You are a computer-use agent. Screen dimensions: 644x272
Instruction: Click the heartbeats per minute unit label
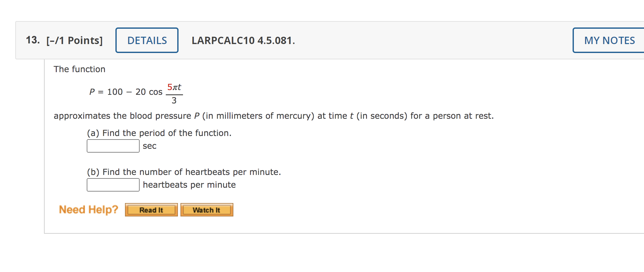pos(189,185)
